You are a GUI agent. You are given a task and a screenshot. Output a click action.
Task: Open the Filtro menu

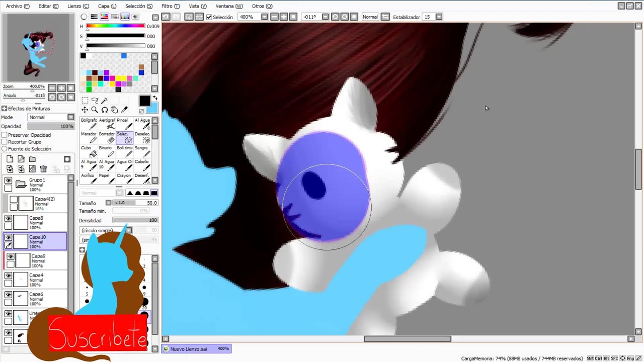[x=171, y=6]
